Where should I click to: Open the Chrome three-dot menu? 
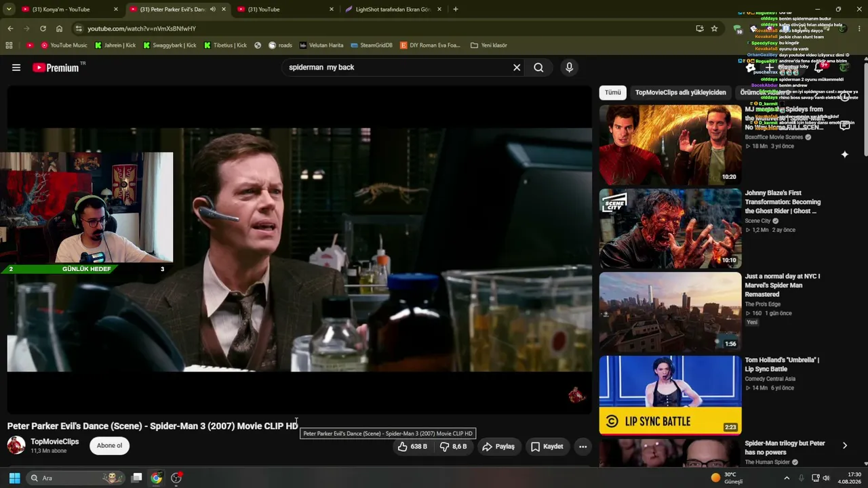[x=860, y=28]
